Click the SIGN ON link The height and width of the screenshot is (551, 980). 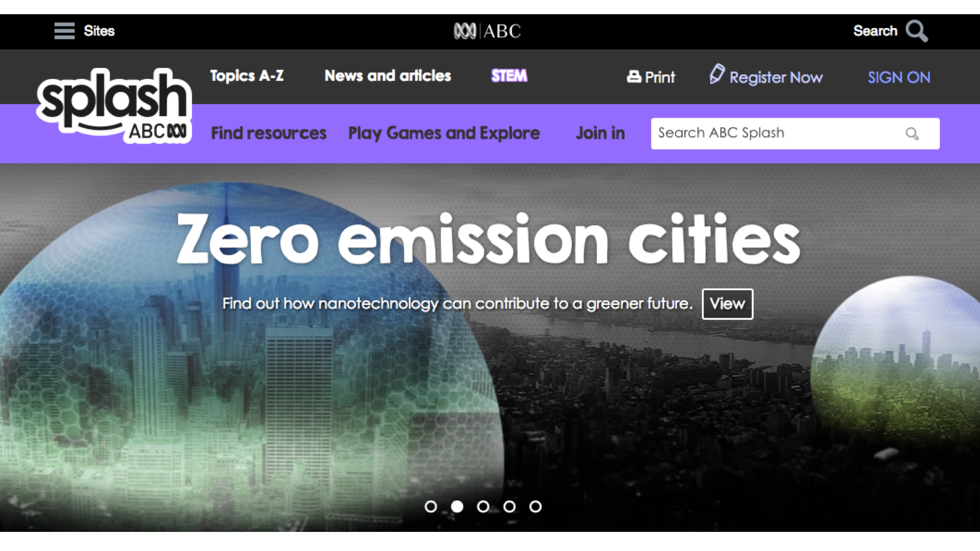899,77
